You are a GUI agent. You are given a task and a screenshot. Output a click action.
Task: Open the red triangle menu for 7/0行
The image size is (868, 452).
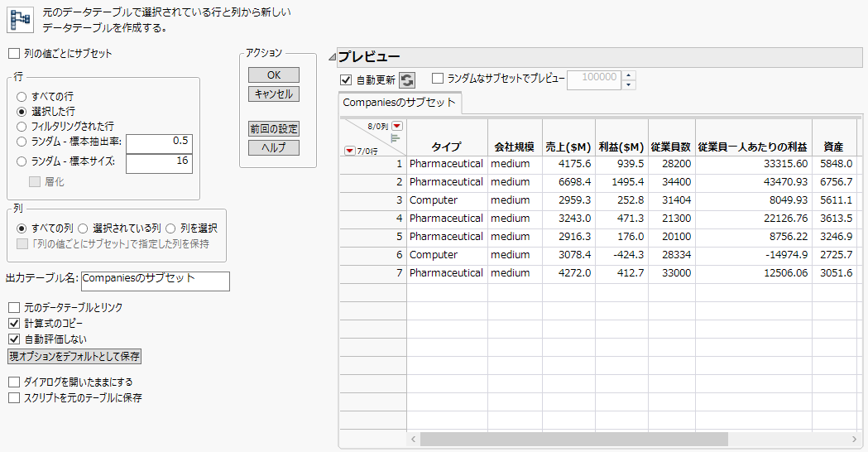click(x=348, y=150)
